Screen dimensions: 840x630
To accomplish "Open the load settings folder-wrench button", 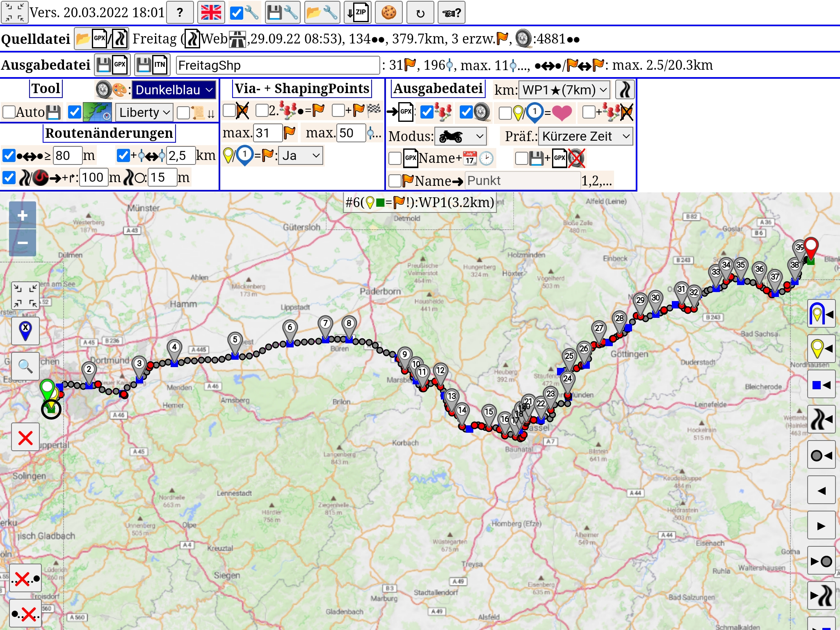I will [322, 13].
